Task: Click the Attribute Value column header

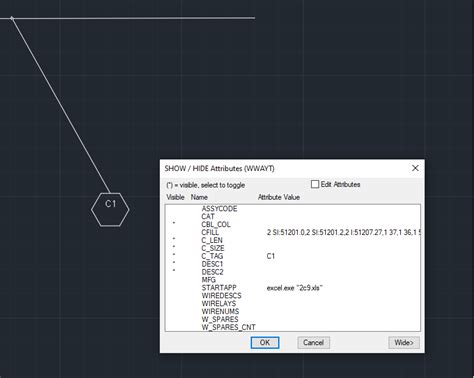Action: pyautogui.click(x=279, y=197)
